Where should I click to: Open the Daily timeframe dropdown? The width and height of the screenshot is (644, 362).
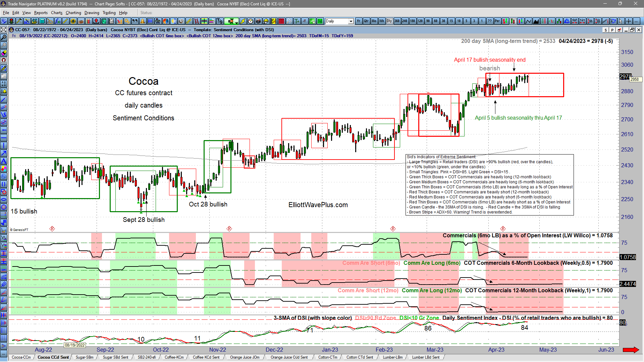click(351, 21)
